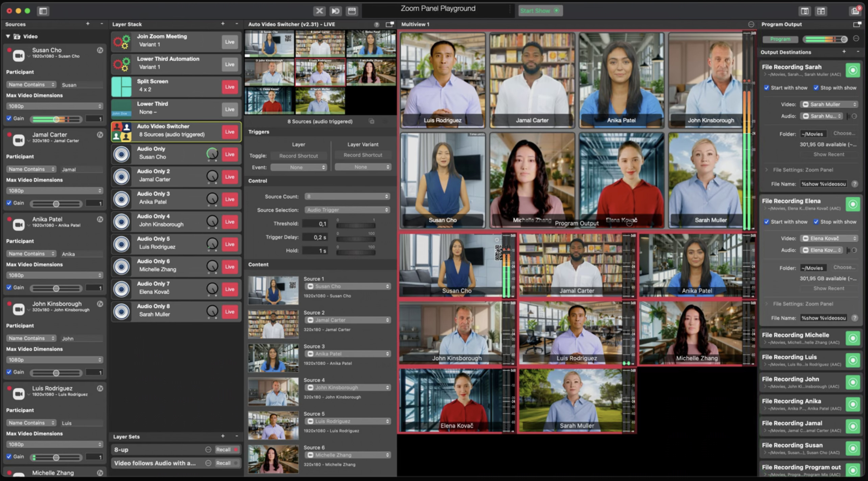The width and height of the screenshot is (868, 481).
Task: Adjust Susan Cho gain slider
Action: coord(56,119)
